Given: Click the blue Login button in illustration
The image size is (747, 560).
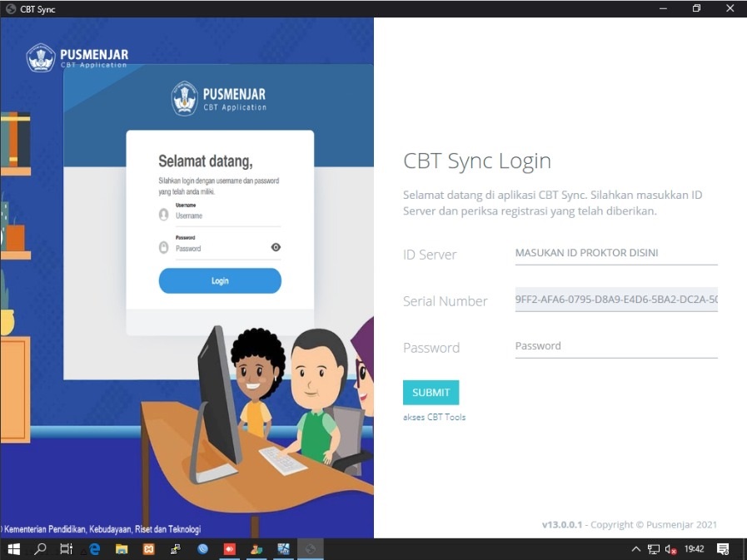Looking at the screenshot, I should (220, 281).
